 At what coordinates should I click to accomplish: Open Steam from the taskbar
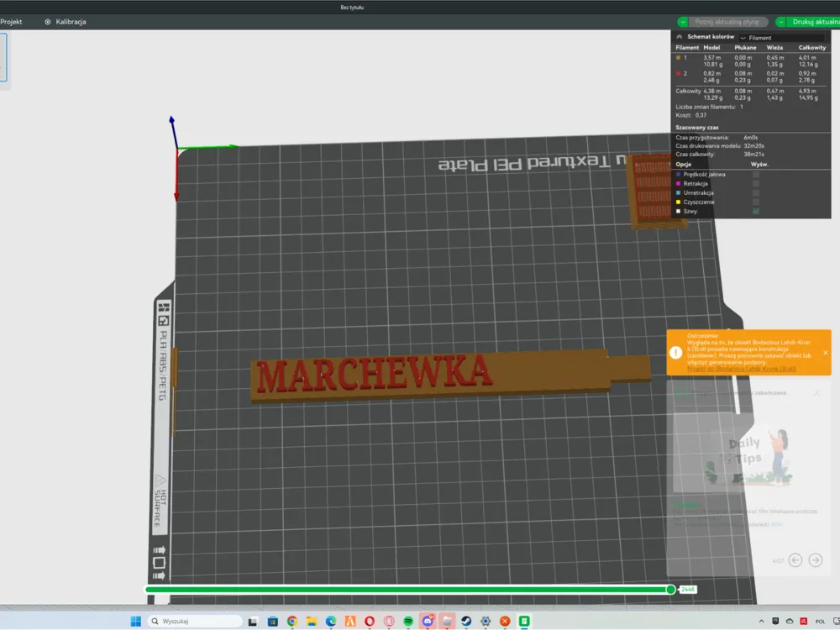point(466,621)
